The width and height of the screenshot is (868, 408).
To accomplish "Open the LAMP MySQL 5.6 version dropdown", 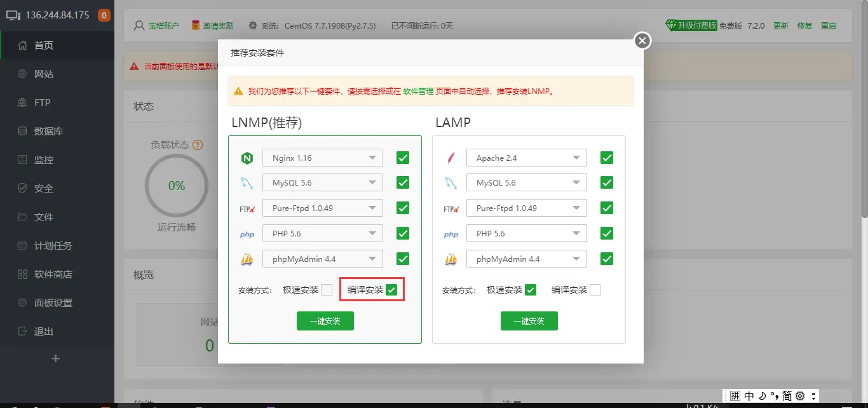I will [x=527, y=182].
